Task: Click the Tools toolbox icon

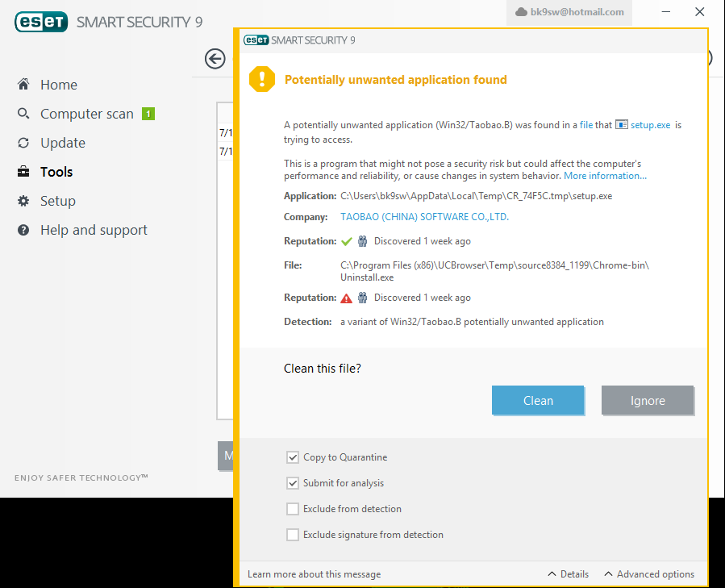Action: coord(23,172)
